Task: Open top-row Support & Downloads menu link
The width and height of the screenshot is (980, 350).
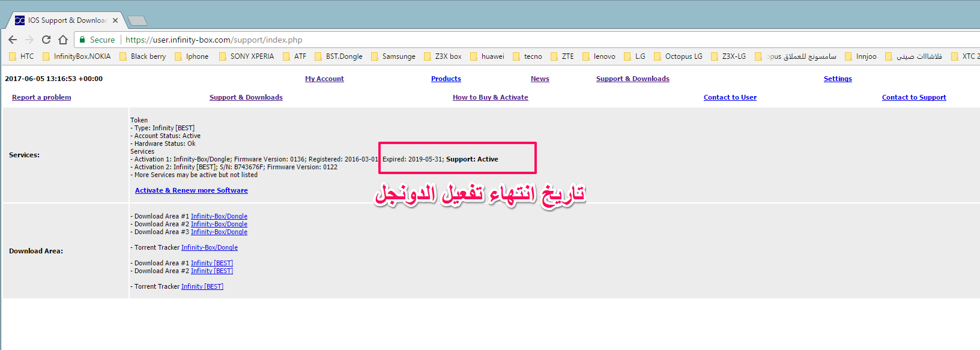Action: pos(633,79)
